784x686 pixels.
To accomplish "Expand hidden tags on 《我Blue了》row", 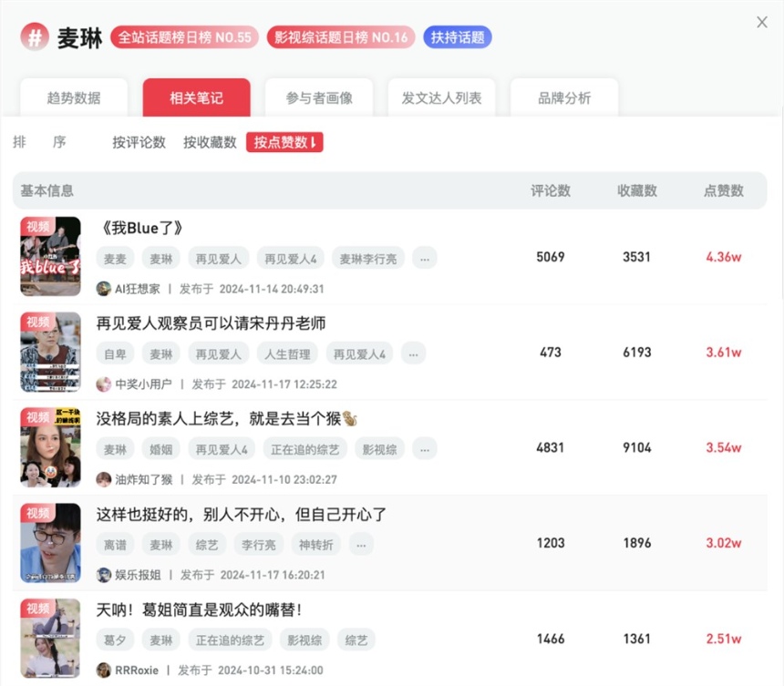I will (425, 258).
